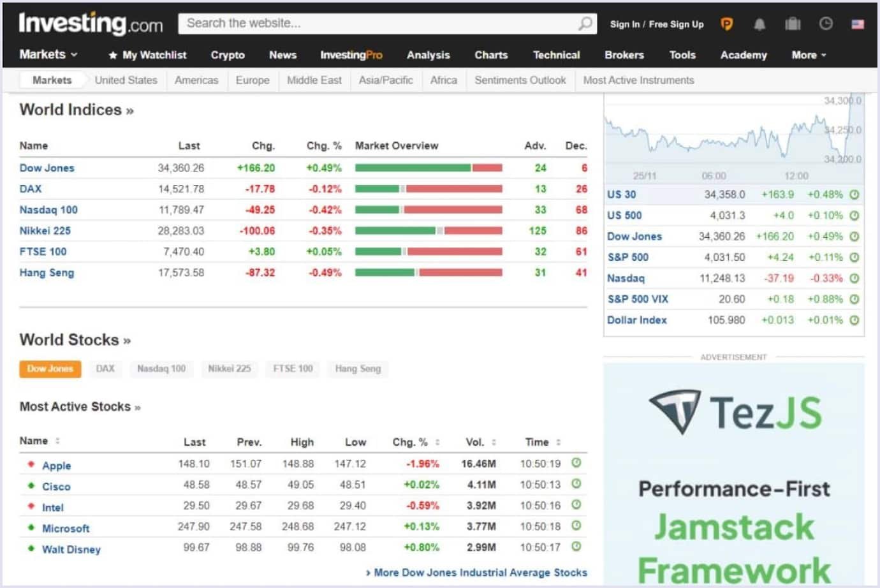
Task: Click the green up marker beside Microsoft
Action: (31, 527)
